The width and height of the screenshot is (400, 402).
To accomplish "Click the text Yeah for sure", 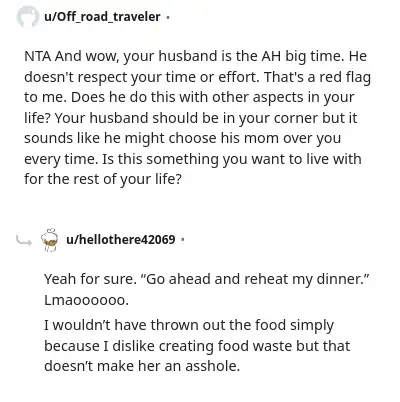I will tap(90, 279).
